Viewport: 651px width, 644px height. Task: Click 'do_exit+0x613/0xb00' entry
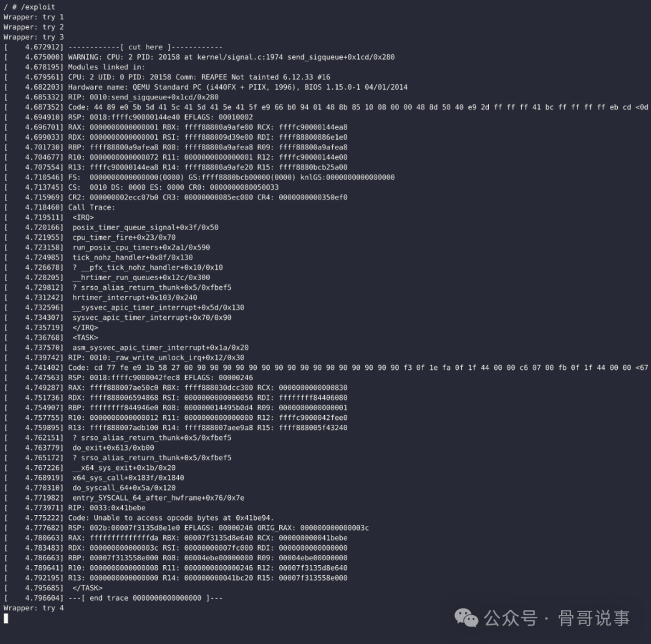click(x=113, y=448)
